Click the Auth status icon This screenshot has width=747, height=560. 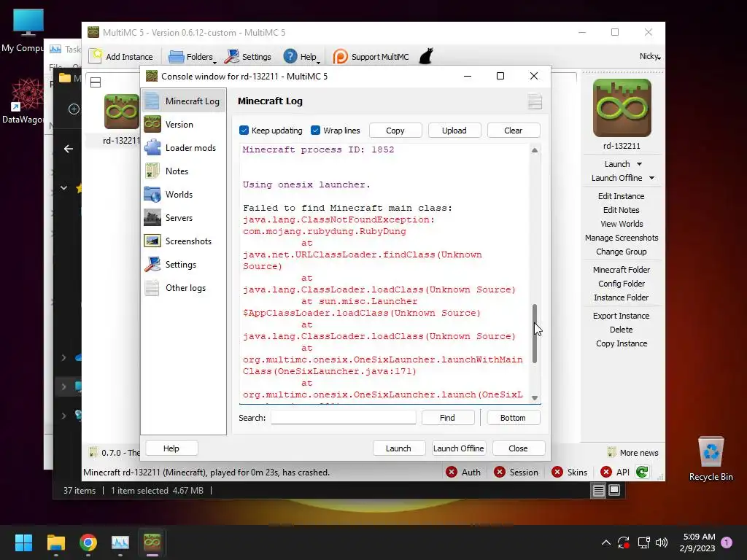451,472
